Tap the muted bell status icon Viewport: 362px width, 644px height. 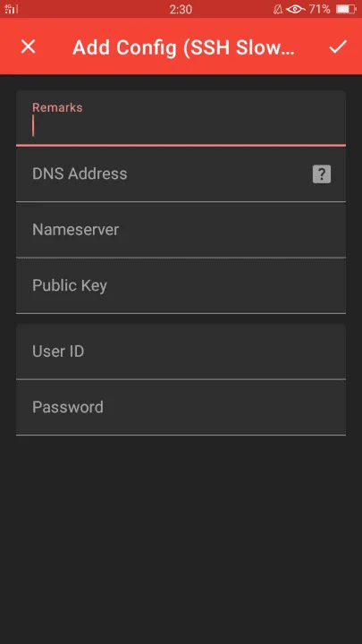coord(278,9)
